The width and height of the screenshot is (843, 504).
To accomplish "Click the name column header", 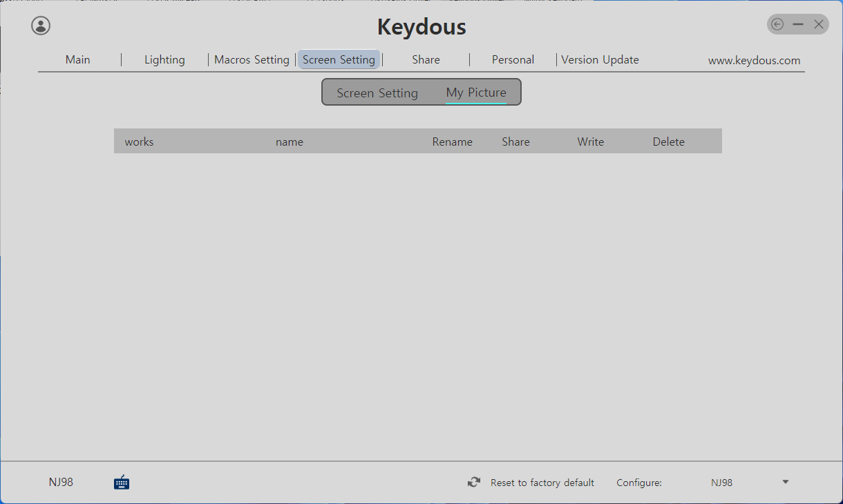I will (290, 142).
